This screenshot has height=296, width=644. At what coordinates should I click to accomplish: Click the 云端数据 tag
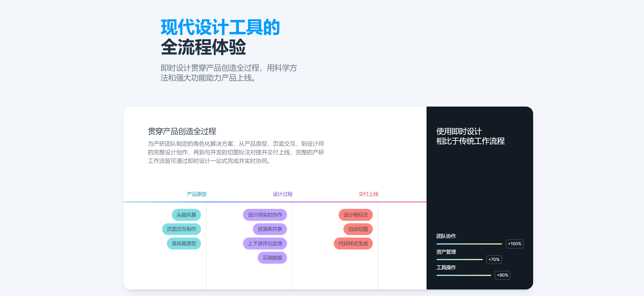pos(272,258)
